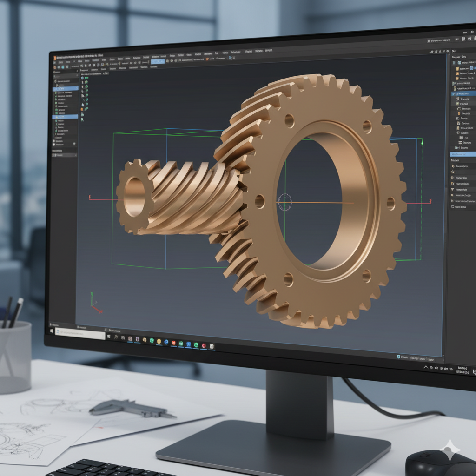Click the gear icon right of blue toolbar button
This screenshot has height=476, width=476.
(x=167, y=61)
